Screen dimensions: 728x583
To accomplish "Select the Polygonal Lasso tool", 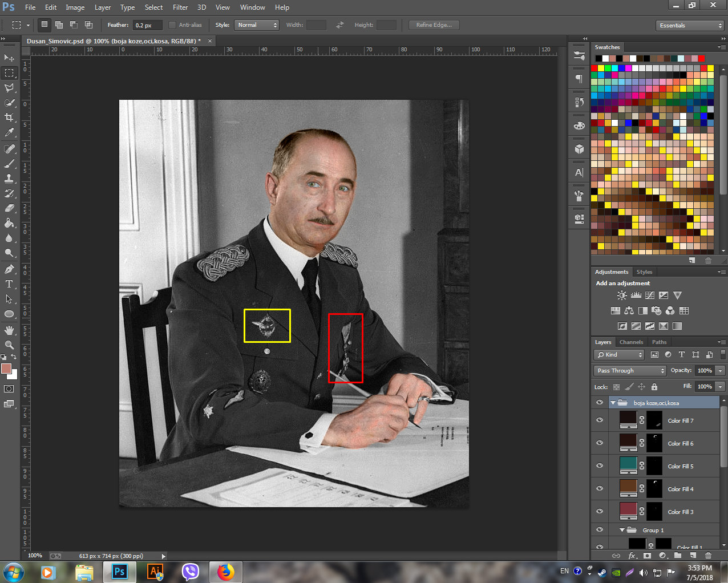I will pos(9,88).
